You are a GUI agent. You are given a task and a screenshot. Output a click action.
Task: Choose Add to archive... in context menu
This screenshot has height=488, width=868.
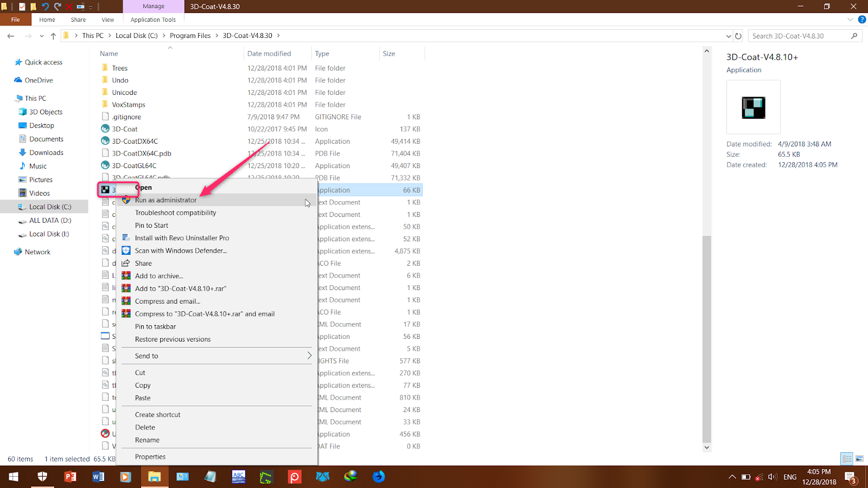216,276
